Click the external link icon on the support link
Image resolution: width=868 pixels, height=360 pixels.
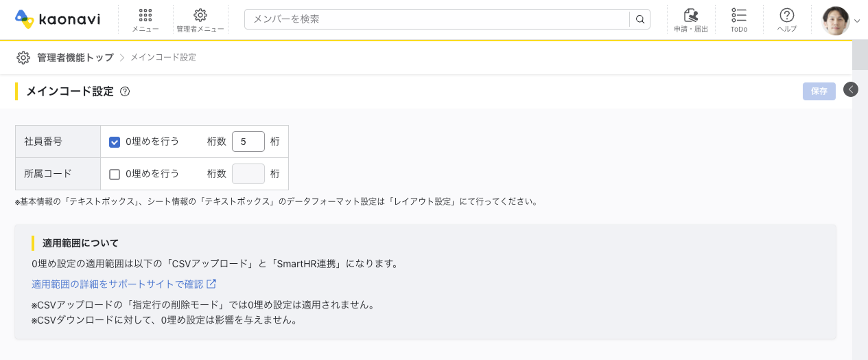pos(212,284)
